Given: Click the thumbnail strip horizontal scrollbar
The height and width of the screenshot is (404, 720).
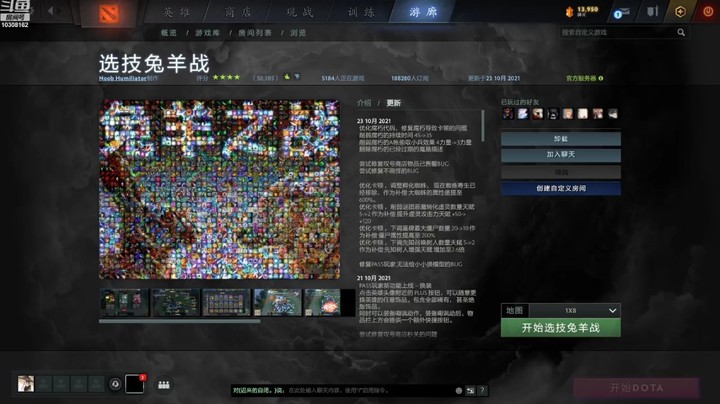Looking at the screenshot, I should [x=180, y=321].
